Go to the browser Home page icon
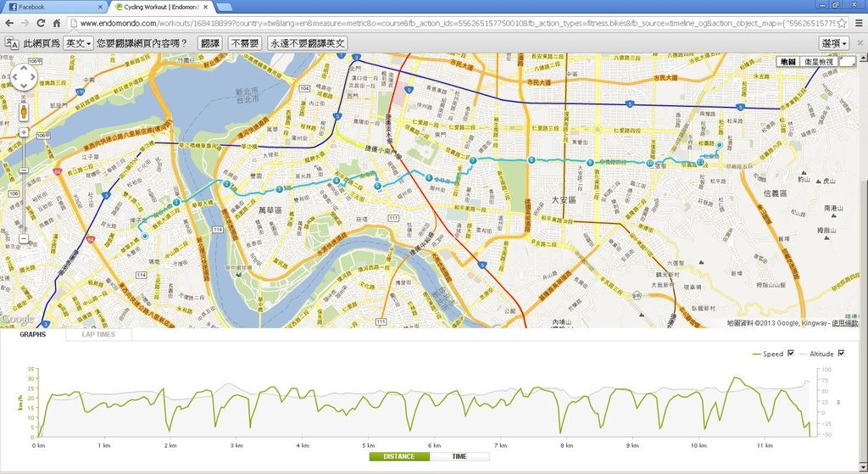The image size is (868, 474). [57, 23]
